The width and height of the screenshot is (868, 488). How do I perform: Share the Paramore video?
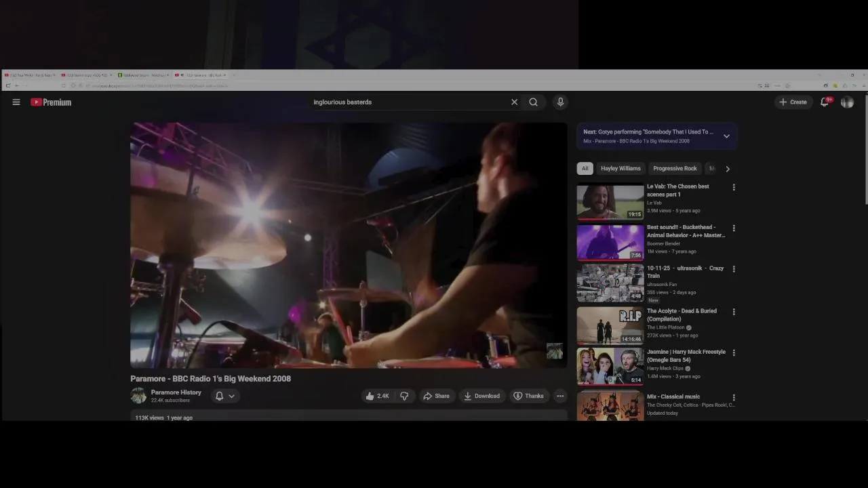coord(436,396)
